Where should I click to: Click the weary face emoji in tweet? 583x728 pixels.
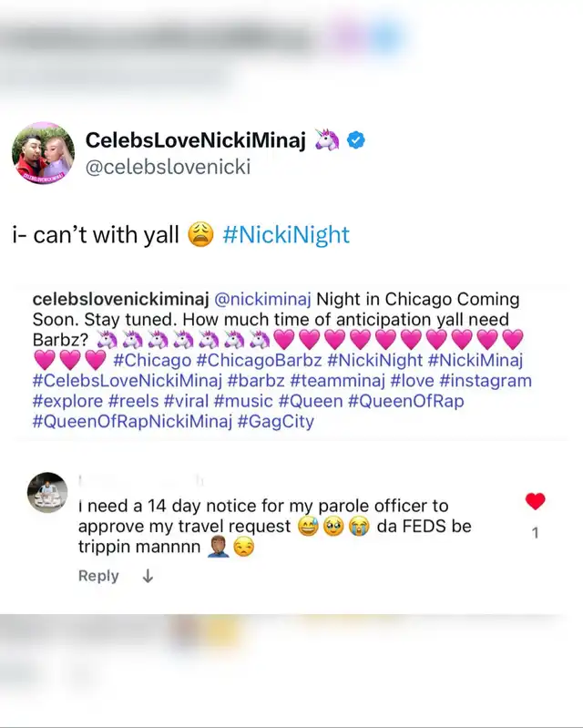click(x=200, y=234)
